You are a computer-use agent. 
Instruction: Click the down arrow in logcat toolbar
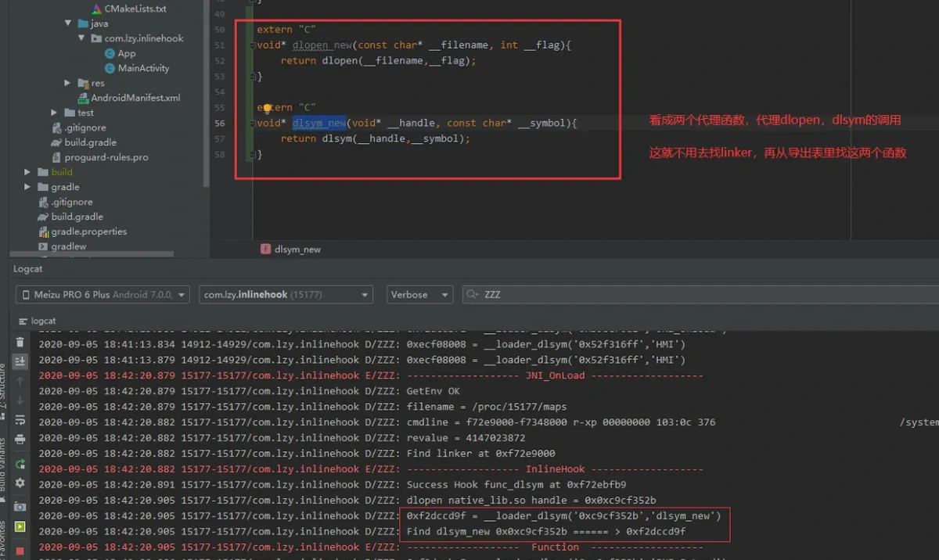pos(20,400)
